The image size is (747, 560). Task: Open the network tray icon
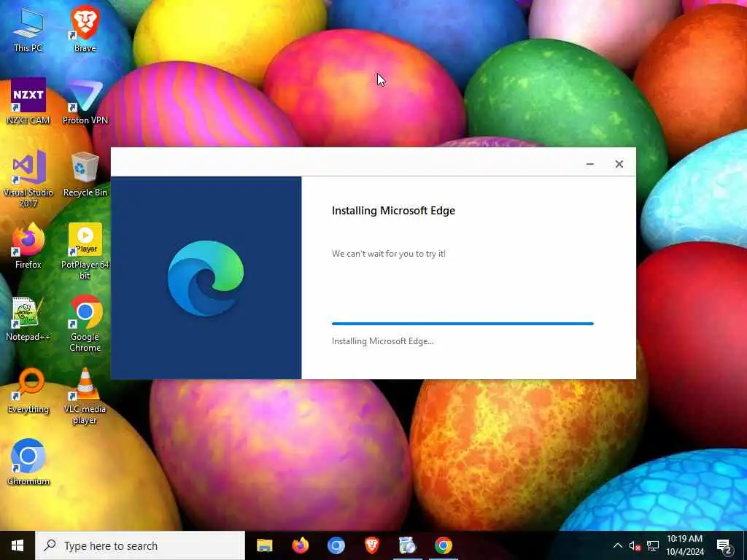(x=653, y=545)
